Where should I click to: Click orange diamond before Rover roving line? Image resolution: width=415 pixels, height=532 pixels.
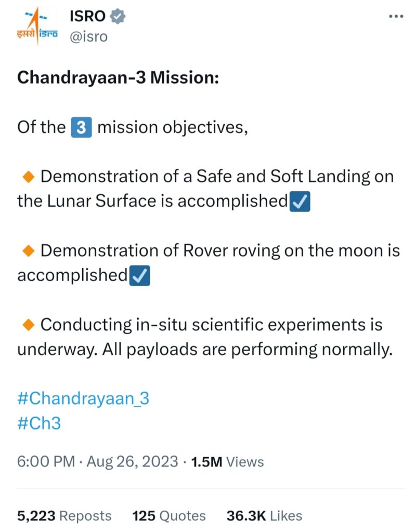click(29, 251)
